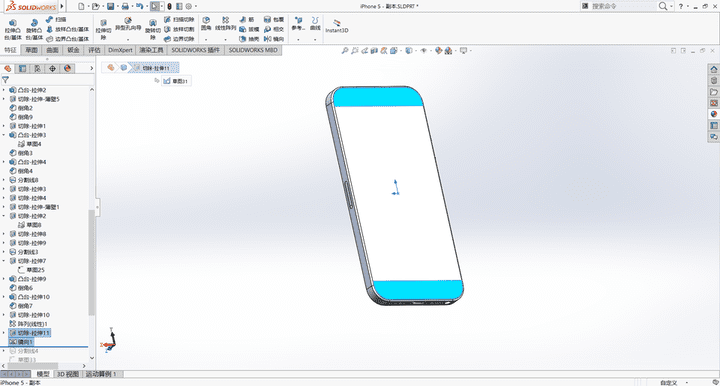Viewport: 720px width, 386px height.
Task: Choose the 放样凸台/基体 loft boss tool
Action: (x=68, y=29)
